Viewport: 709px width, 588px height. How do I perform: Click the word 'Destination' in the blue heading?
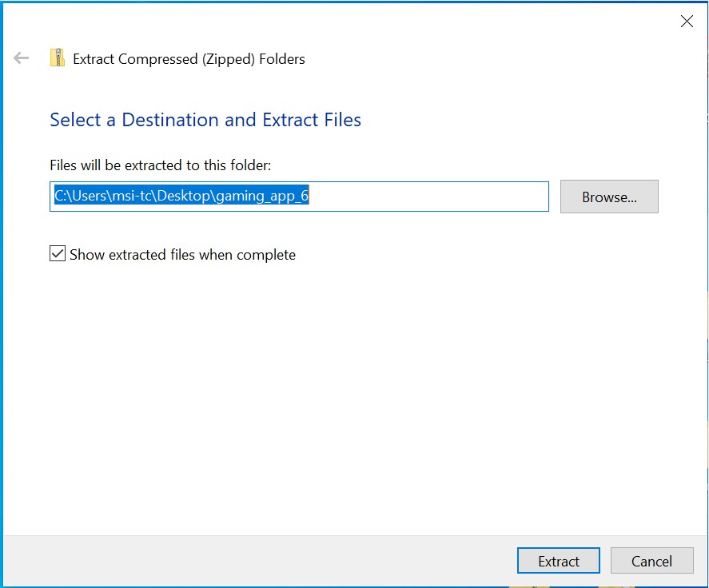coord(170,120)
